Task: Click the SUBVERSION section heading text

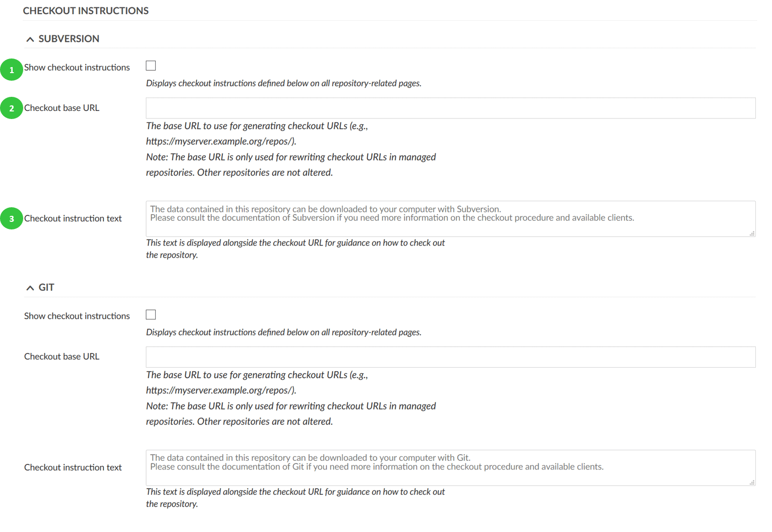Action: pos(69,39)
